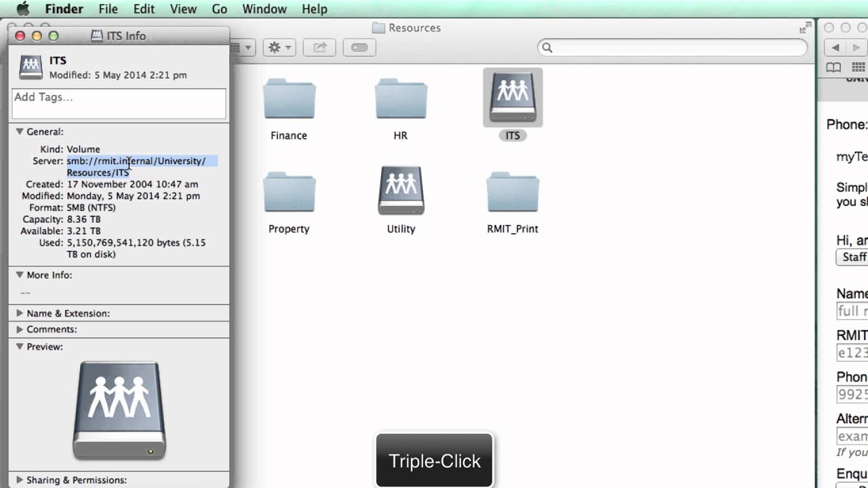Screen dimensions: 868x488
Task: Select the ITS network volume icon
Action: [x=513, y=98]
